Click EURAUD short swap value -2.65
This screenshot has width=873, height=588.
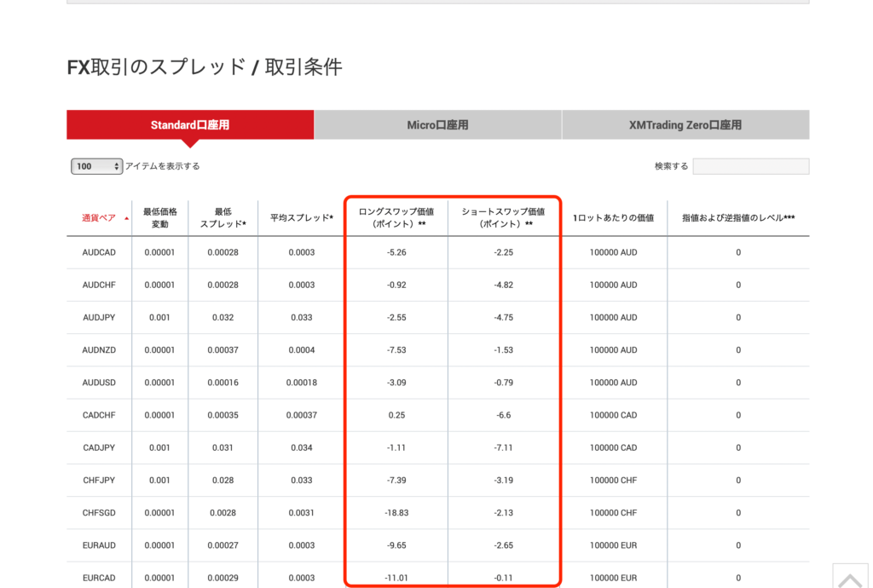click(x=503, y=545)
